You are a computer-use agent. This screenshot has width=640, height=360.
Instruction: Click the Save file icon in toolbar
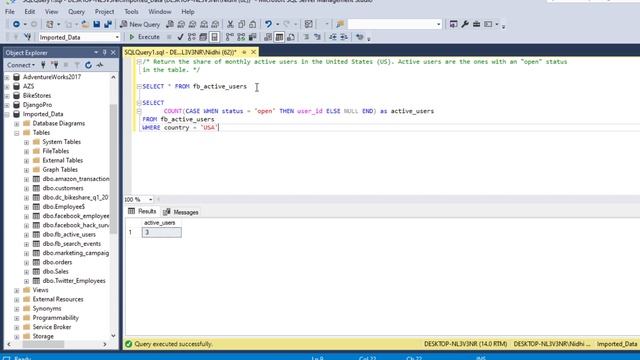point(97,24)
